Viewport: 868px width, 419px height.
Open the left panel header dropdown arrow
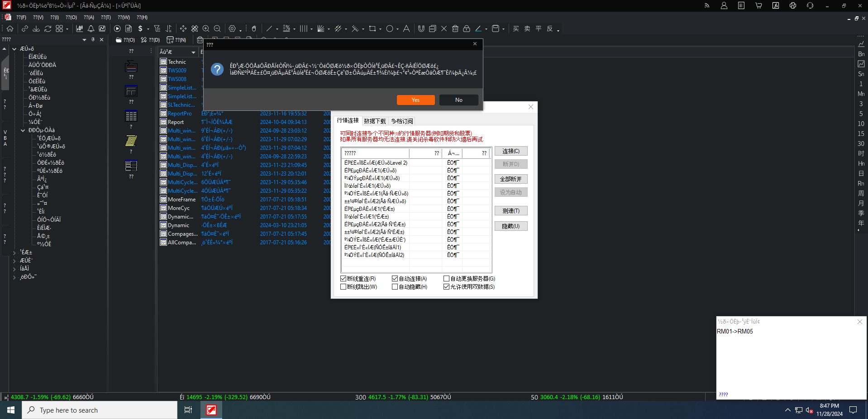click(84, 40)
